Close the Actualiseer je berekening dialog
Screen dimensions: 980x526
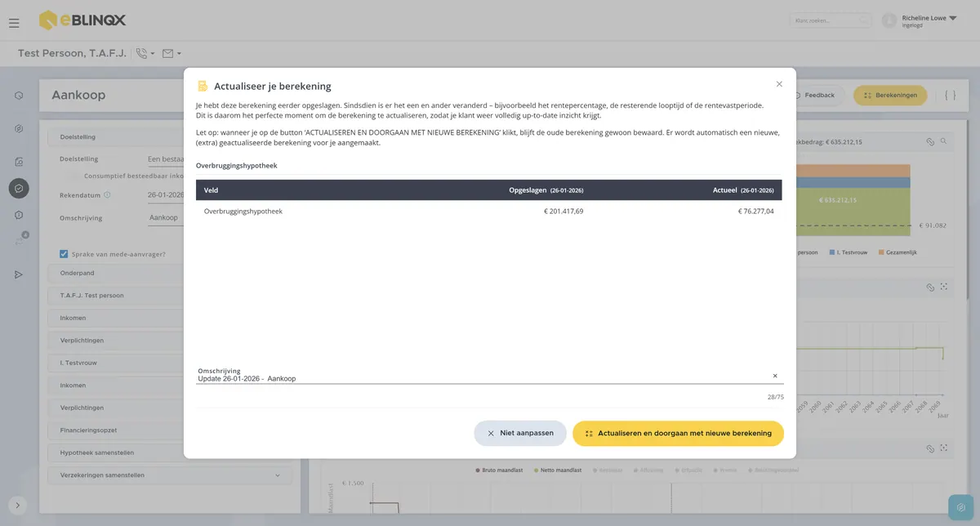(779, 84)
